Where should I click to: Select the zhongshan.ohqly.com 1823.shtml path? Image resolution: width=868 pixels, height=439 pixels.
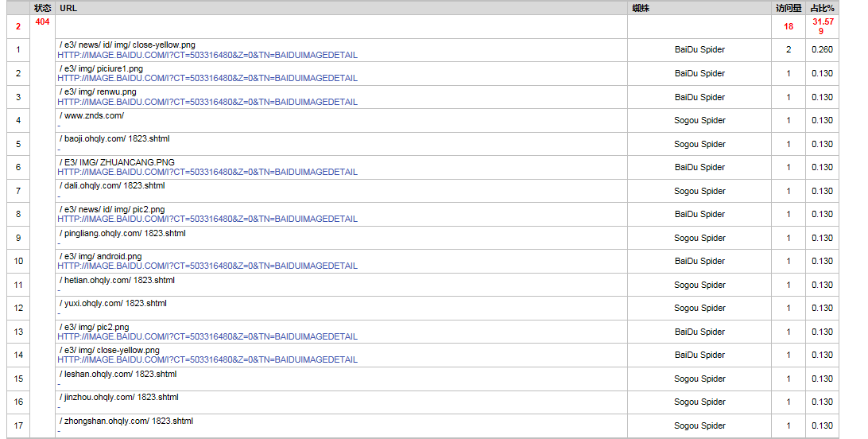tap(126, 422)
